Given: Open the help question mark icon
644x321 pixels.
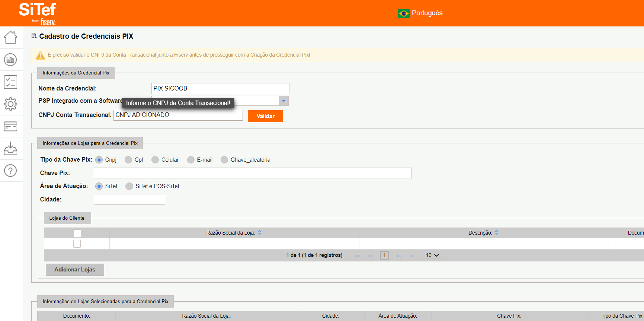Looking at the screenshot, I should [x=10, y=171].
